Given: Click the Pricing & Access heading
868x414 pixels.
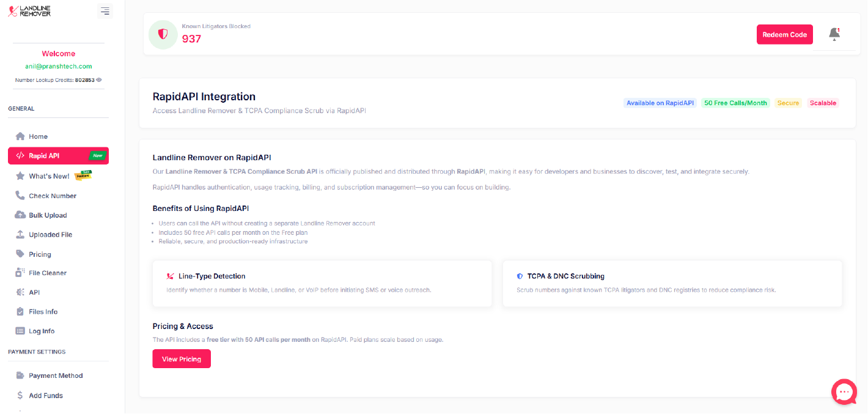Looking at the screenshot, I should click(183, 326).
